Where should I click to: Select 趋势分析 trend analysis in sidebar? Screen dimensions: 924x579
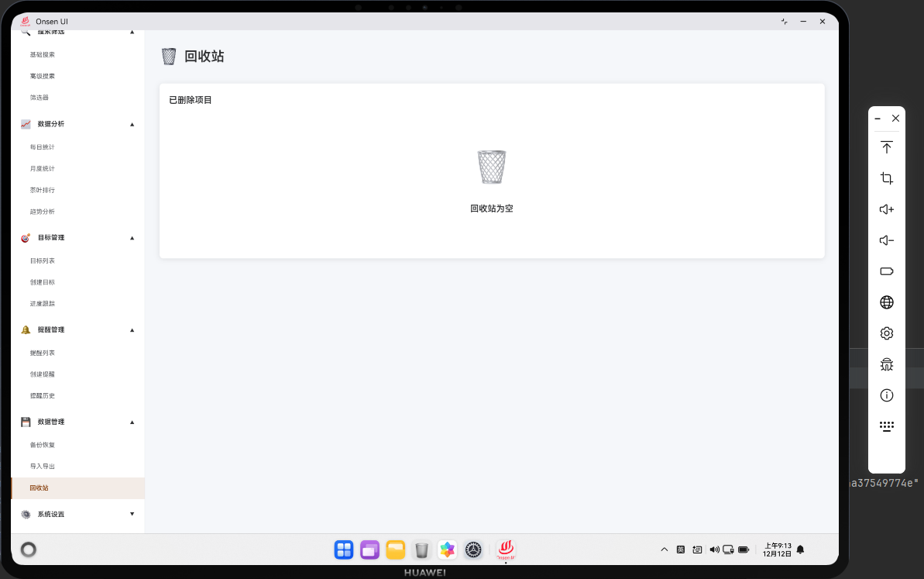tap(42, 211)
